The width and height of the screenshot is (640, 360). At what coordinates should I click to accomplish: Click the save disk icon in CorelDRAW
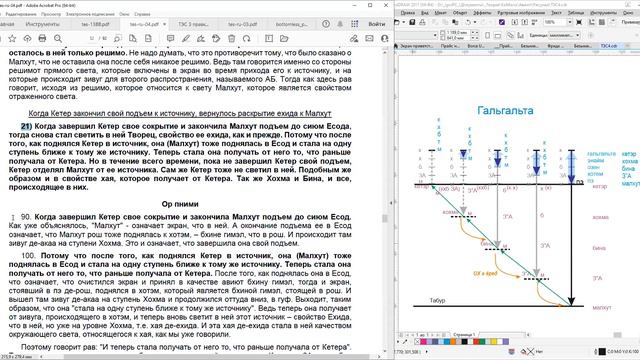pos(412,22)
